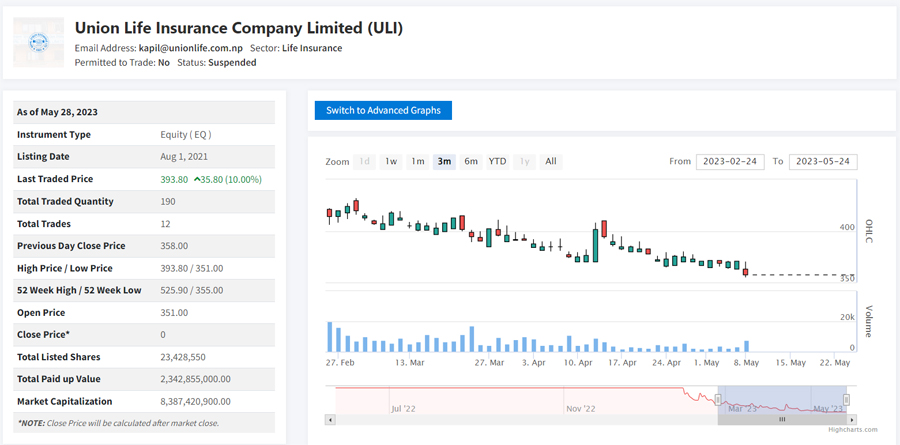
Task: Click the navigator scrollbar thumb grip
Action: click(x=782, y=420)
